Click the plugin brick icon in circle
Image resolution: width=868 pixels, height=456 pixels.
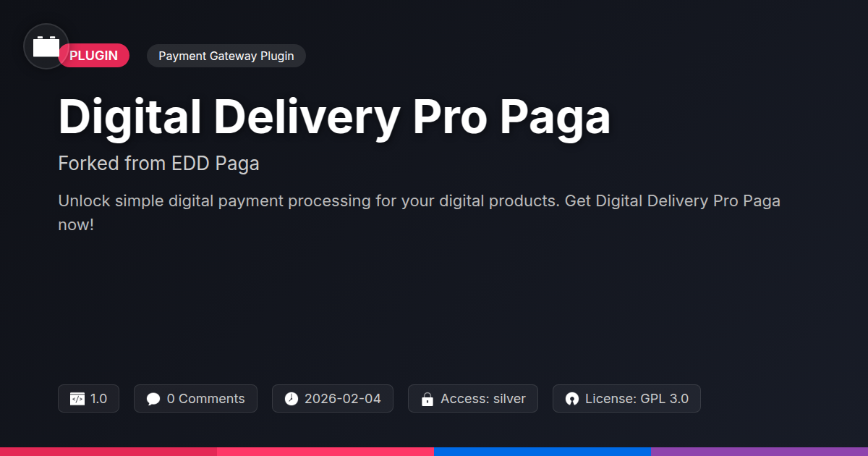46,46
